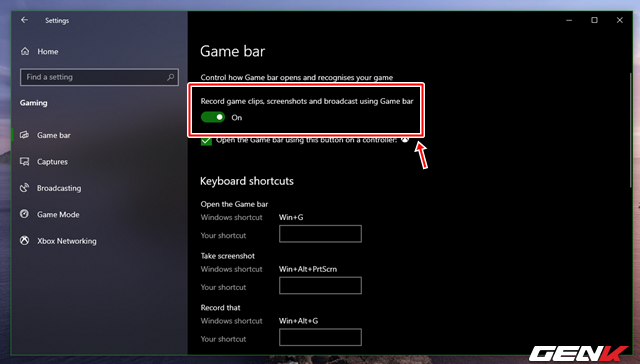Set your shortcut for Open the Game bar
Image resolution: width=640 pixels, height=364 pixels.
point(320,234)
